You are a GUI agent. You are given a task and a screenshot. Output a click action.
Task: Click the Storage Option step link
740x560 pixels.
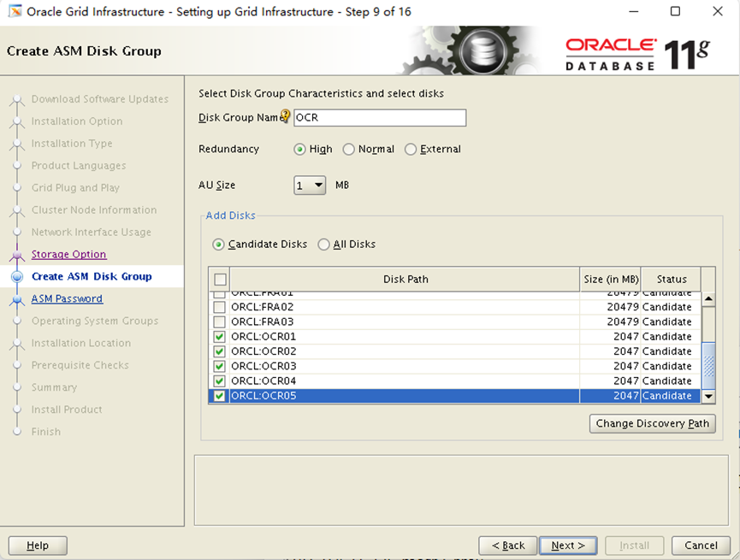(x=69, y=254)
